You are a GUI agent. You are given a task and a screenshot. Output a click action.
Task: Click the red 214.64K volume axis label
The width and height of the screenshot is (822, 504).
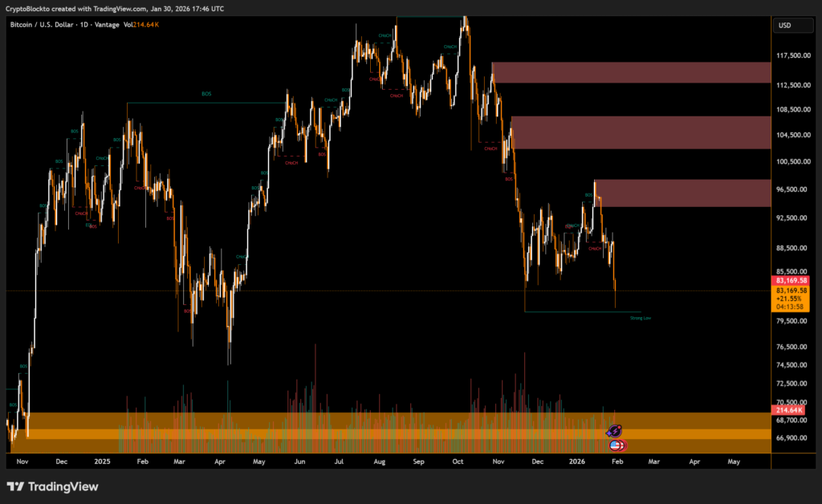[791, 410]
